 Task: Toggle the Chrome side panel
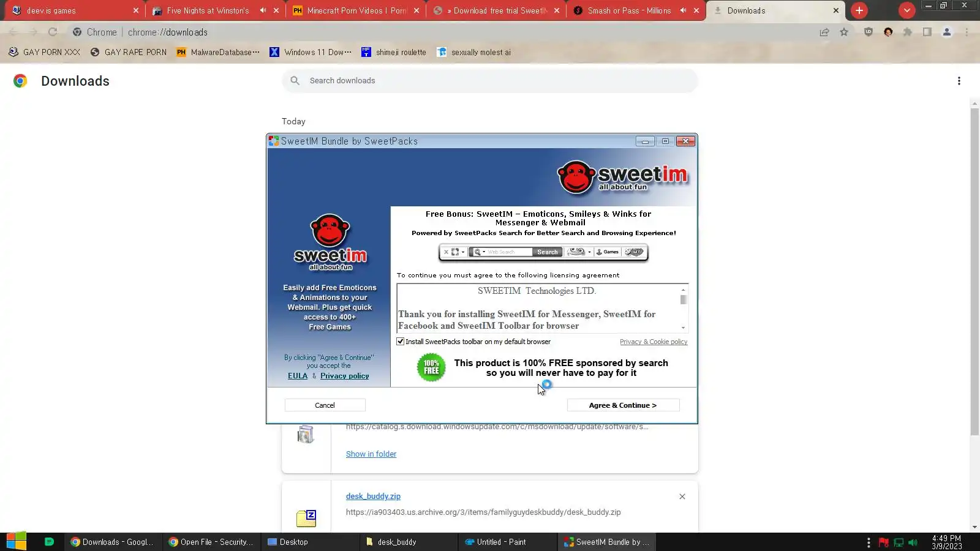[927, 32]
